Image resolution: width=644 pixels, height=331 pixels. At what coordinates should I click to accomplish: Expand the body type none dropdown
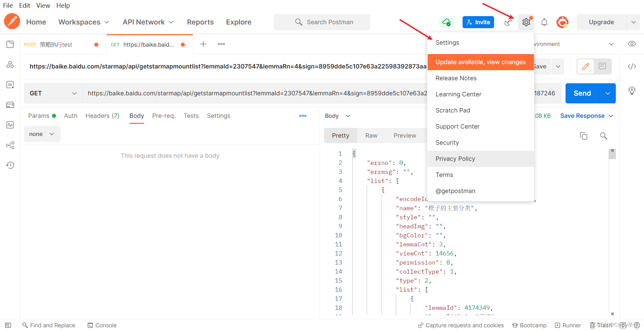[42, 134]
